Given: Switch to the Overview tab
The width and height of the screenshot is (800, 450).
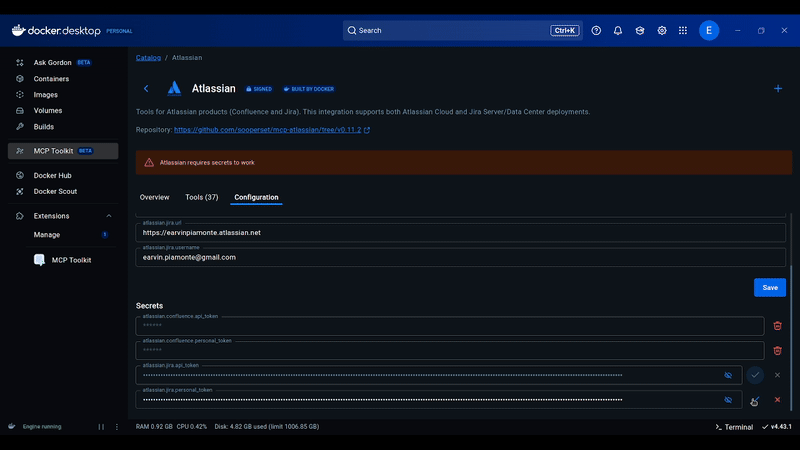Looking at the screenshot, I should click(x=155, y=197).
